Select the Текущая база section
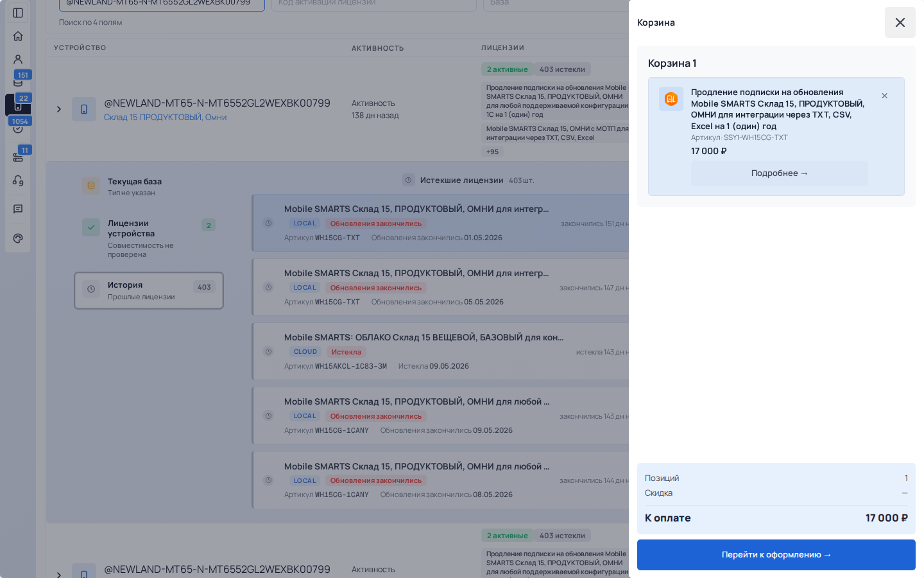Screen dimensions: 924x578 click(149, 187)
